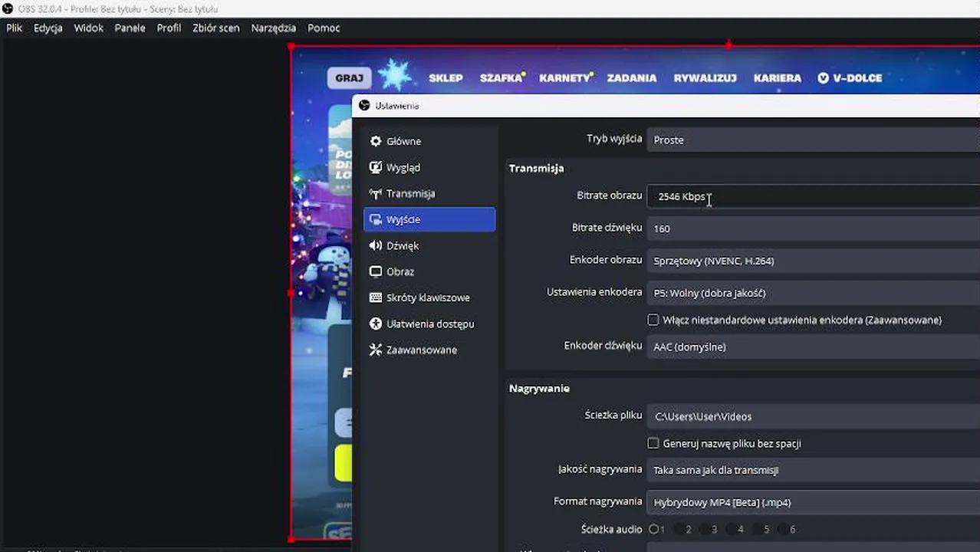
Task: Switch to Główne settings tab
Action: 429,141
